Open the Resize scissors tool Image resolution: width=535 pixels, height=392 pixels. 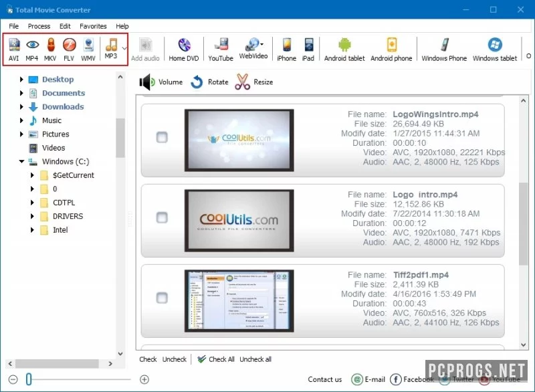point(254,82)
